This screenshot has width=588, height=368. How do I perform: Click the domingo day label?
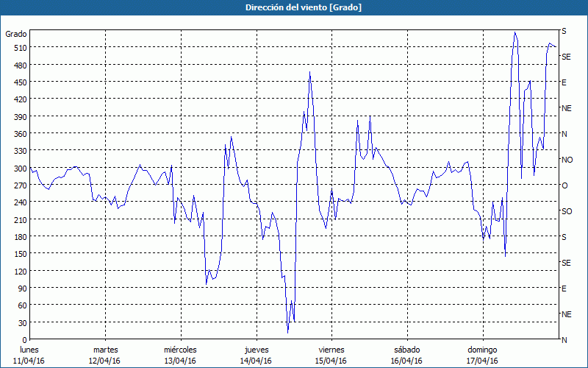click(x=482, y=350)
